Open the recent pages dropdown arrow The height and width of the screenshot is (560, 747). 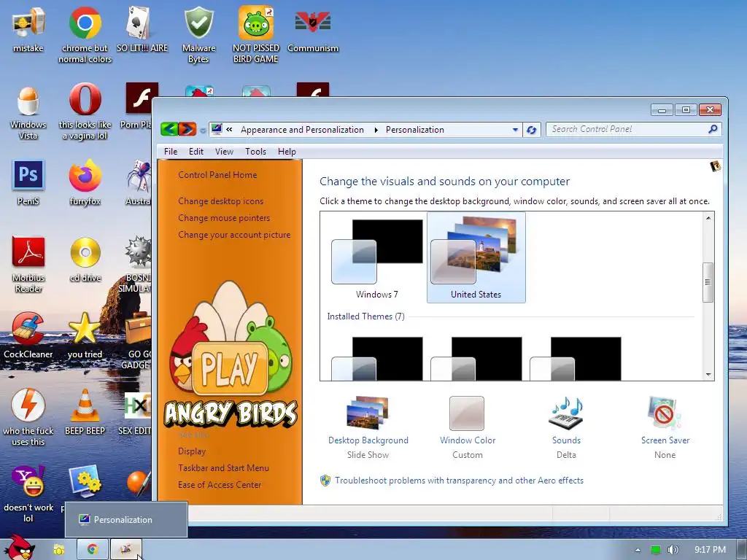pyautogui.click(x=203, y=130)
